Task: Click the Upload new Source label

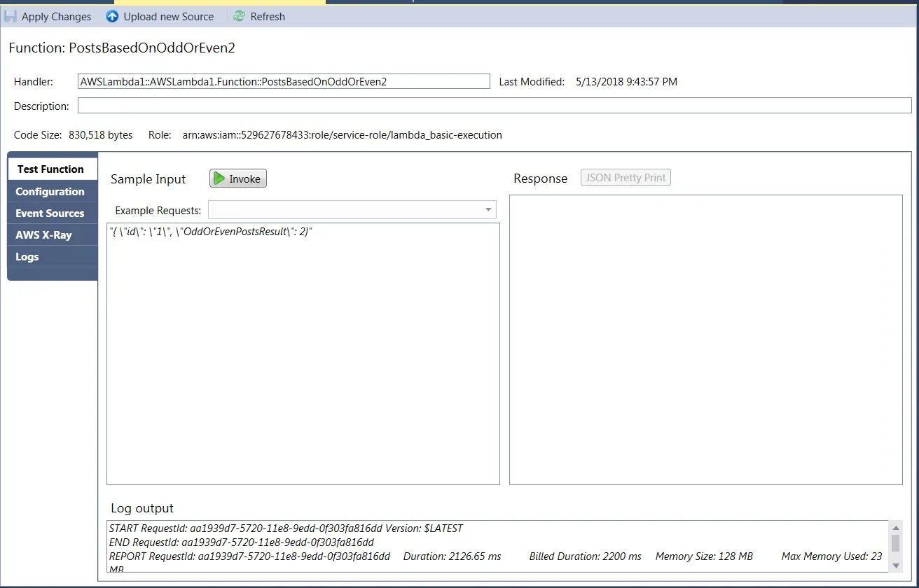Action: pos(169,16)
